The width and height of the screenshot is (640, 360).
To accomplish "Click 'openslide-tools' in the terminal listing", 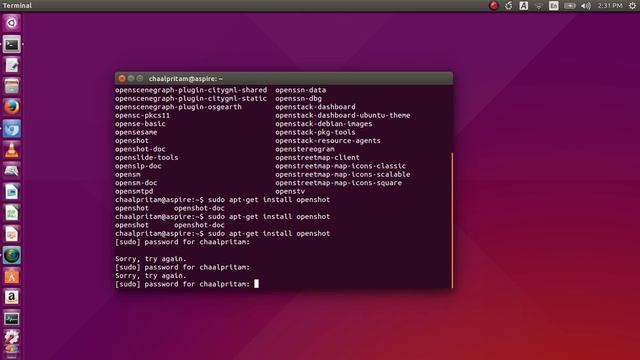I will 147,158.
